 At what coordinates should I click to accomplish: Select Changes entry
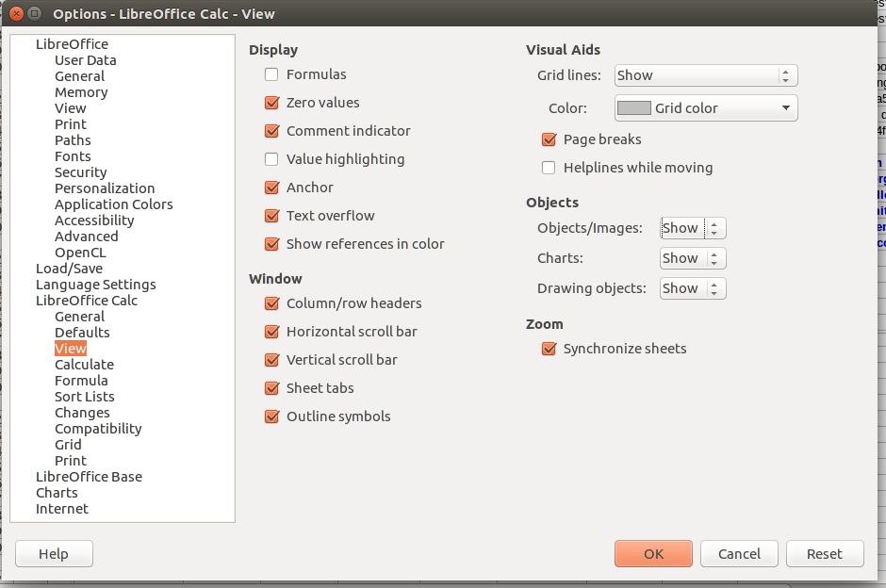(82, 413)
